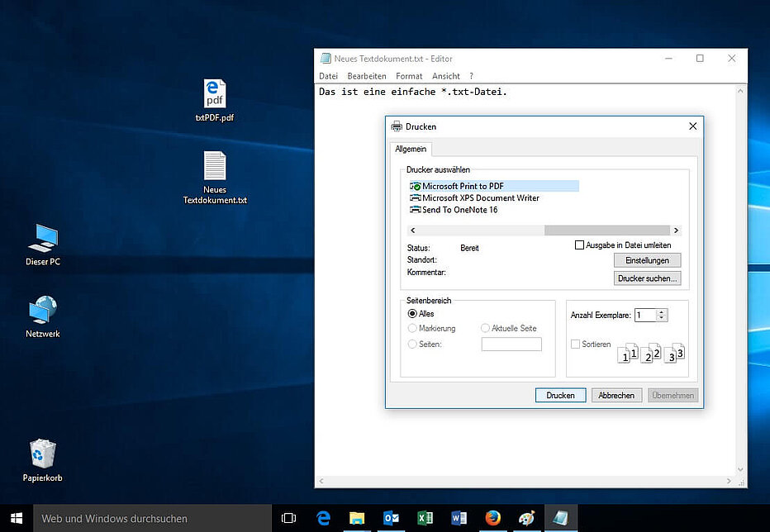Open Paint from the taskbar
770x532 pixels.
pos(526,518)
